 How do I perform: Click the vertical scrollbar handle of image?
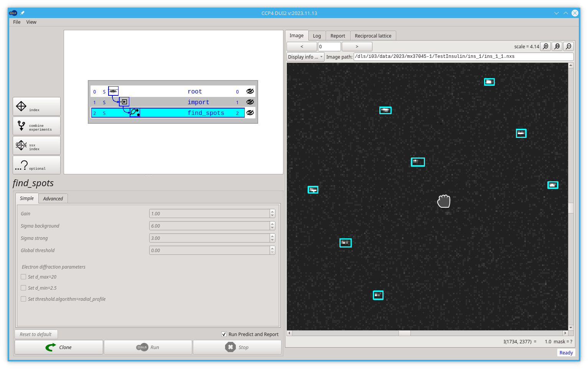[571, 208]
